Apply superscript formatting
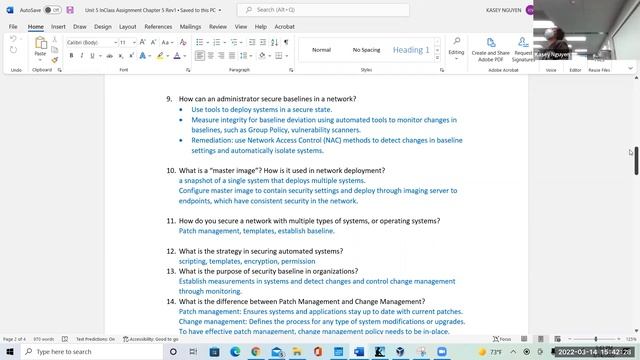The image size is (640, 360). (131, 56)
